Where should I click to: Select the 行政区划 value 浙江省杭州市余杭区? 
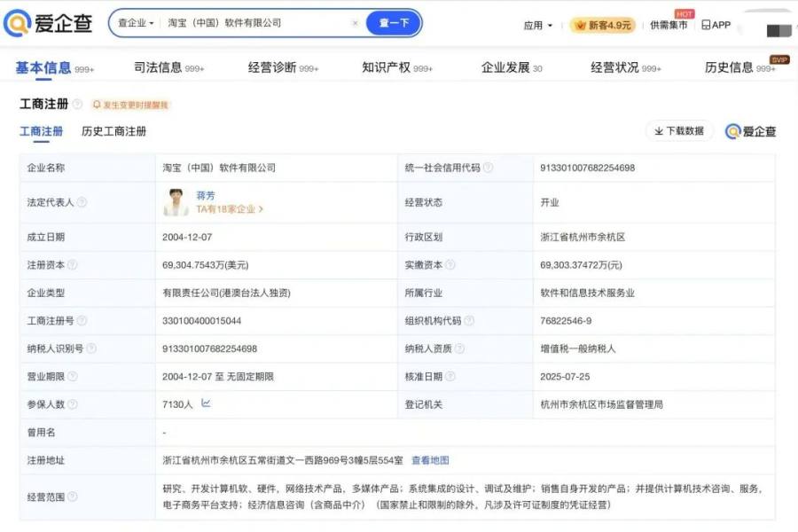pos(583,238)
